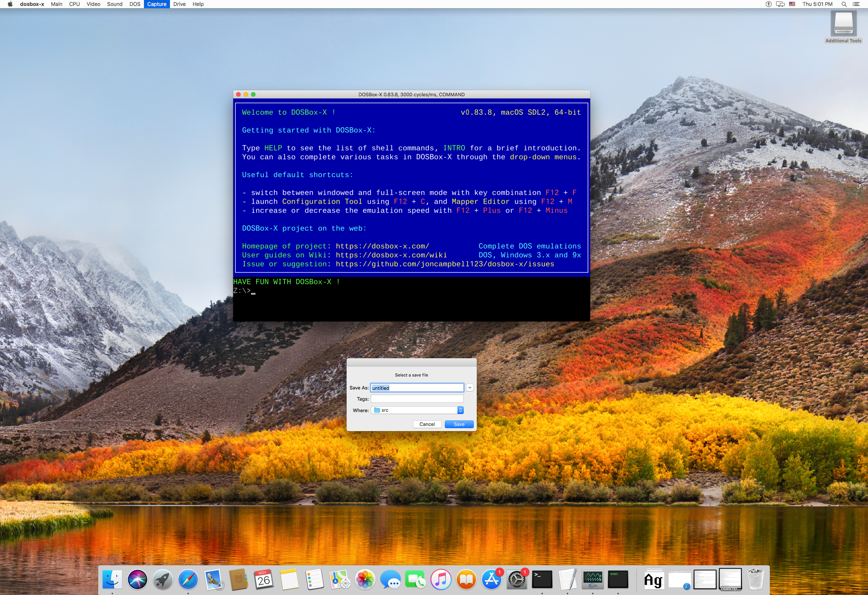Open the CPU menu
The width and height of the screenshot is (868, 595).
74,4
